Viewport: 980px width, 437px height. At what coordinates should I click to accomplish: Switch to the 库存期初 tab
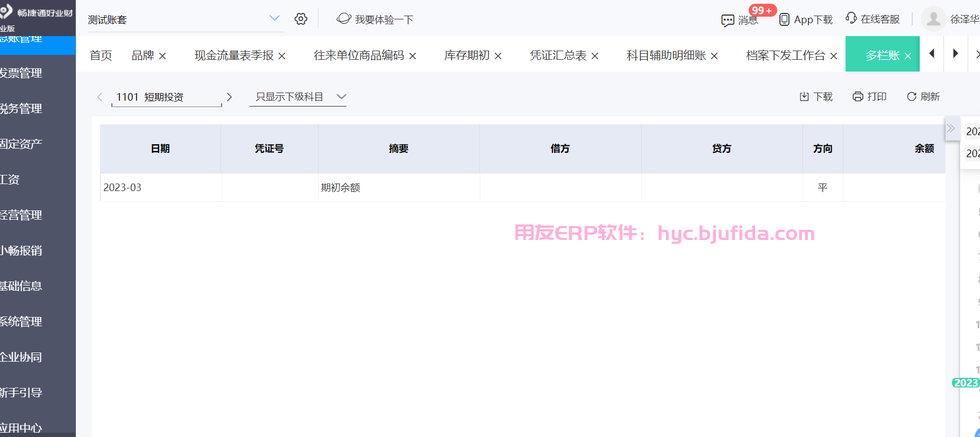(x=467, y=55)
